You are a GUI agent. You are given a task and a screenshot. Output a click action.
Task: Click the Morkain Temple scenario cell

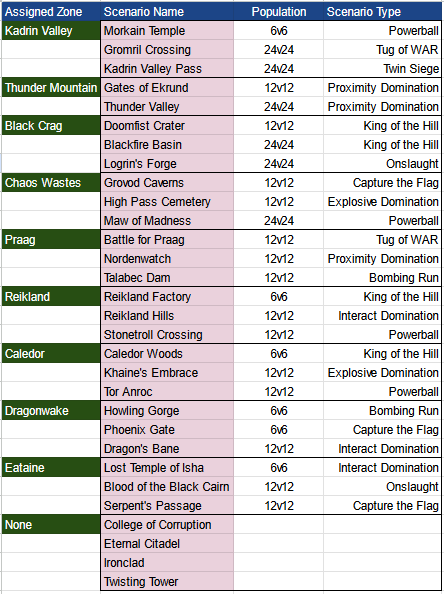(x=167, y=31)
